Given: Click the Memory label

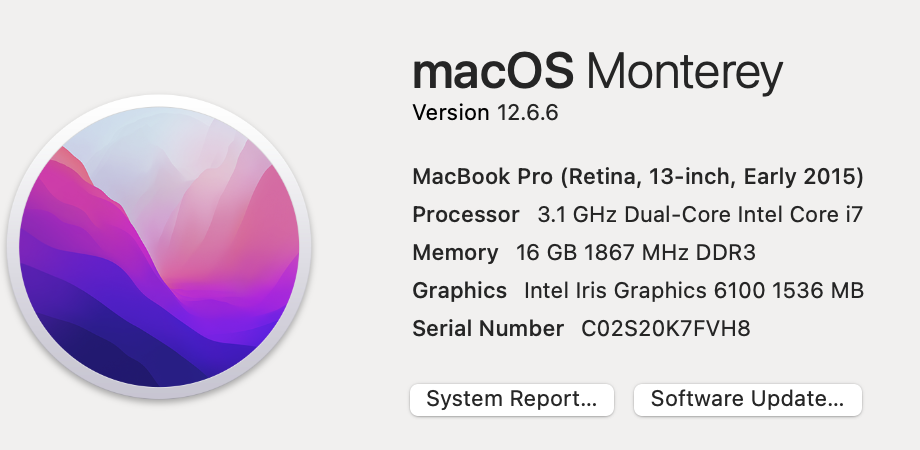Looking at the screenshot, I should coord(455,253).
